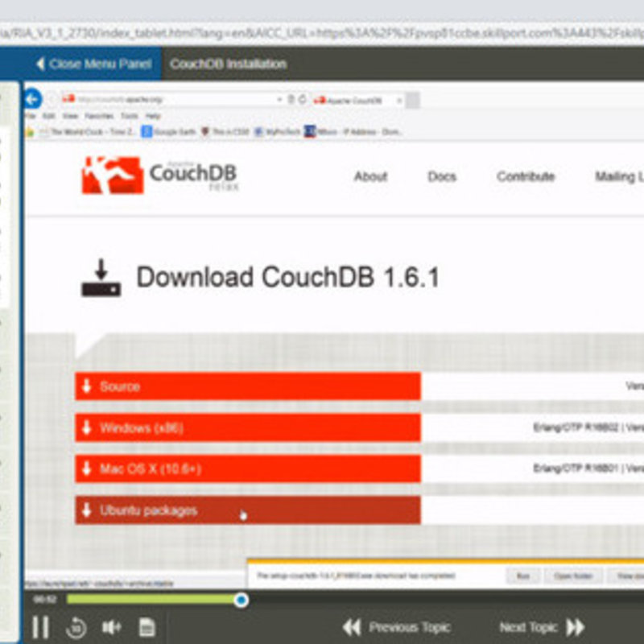Click the download icon beside heading

(101, 278)
